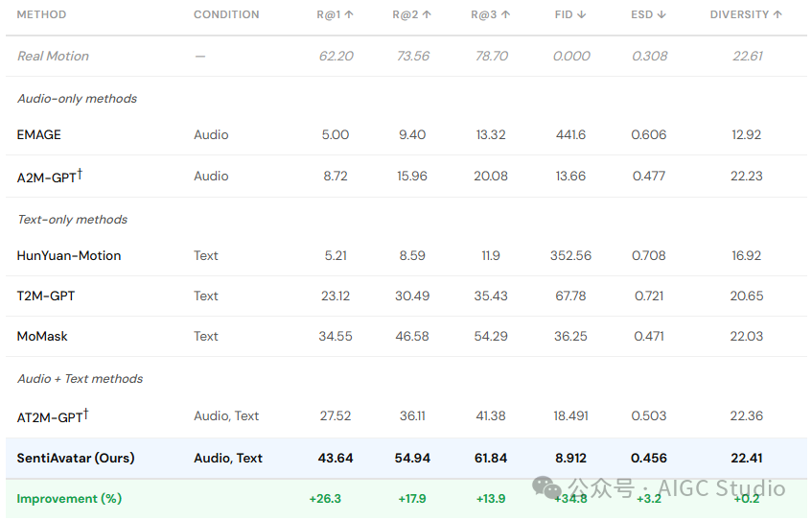Select the A2M-GPT method name
812x521 pixels.
pos(49,177)
